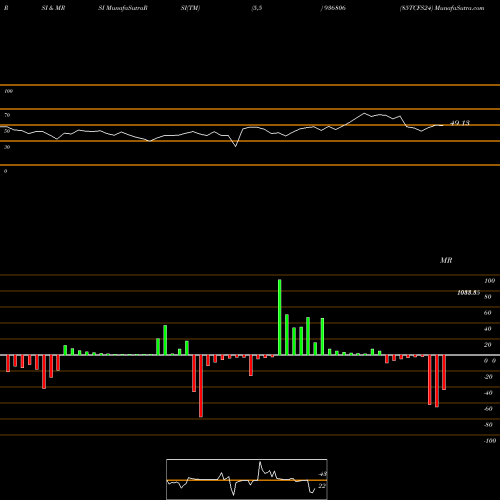Click the 49.13 RSI value label
500x500 pixels.
(460, 123)
